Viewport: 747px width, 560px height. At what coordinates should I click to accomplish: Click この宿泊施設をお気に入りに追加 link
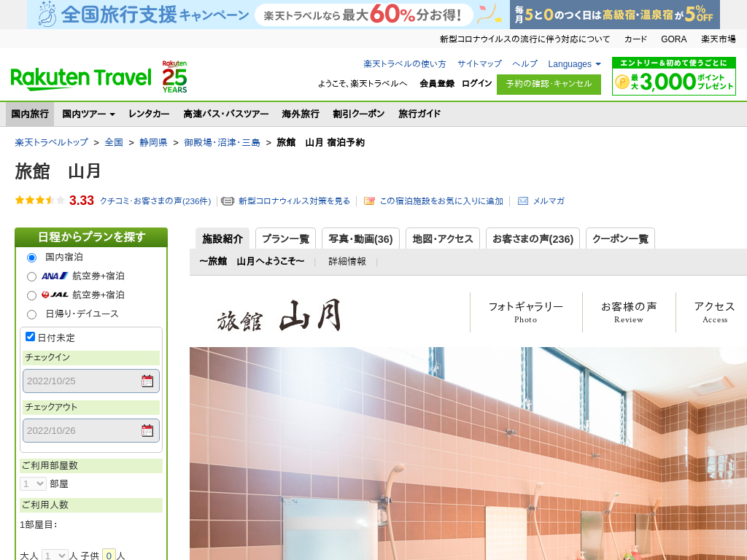coord(441,201)
